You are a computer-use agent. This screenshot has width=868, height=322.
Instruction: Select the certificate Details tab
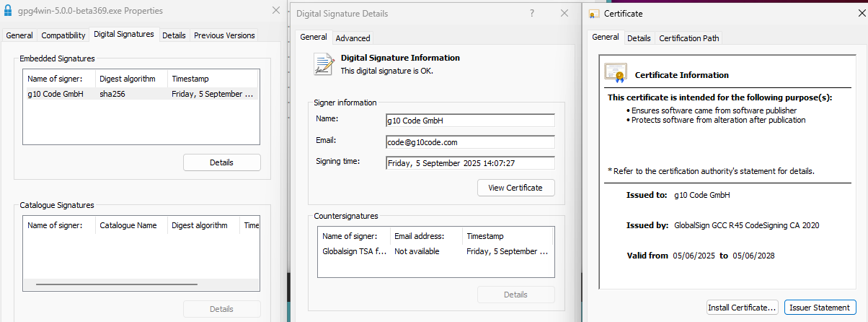click(x=638, y=38)
